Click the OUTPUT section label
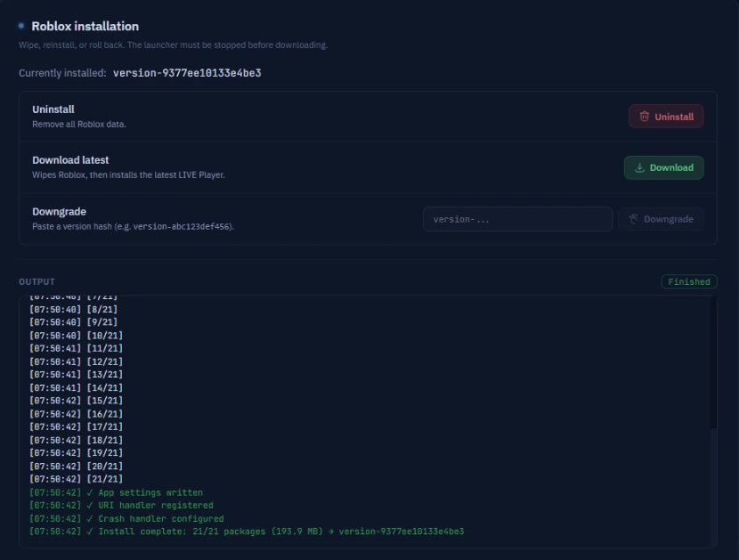 coord(37,282)
